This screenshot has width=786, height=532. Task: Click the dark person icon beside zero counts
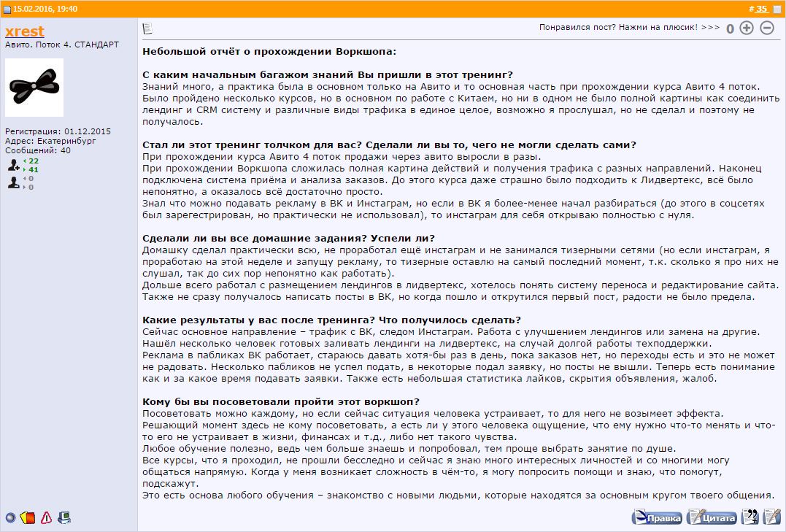[x=14, y=182]
